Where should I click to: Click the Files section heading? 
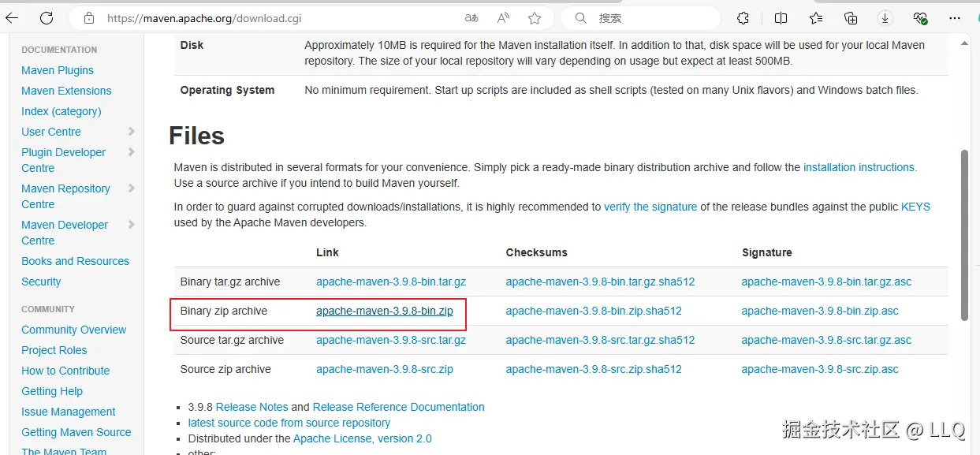(x=197, y=136)
